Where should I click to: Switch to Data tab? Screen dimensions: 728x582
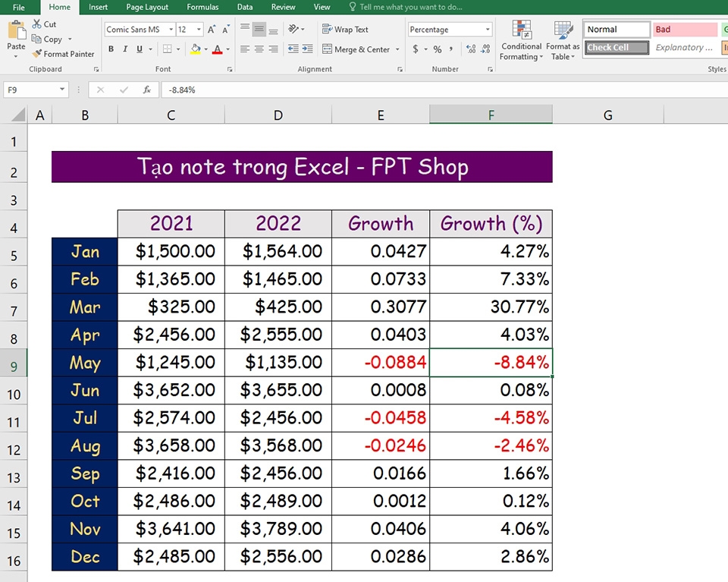click(x=245, y=7)
